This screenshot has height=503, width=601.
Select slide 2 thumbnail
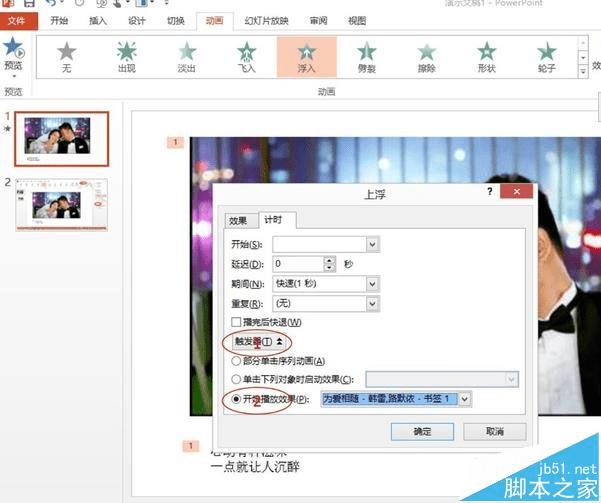[62, 204]
